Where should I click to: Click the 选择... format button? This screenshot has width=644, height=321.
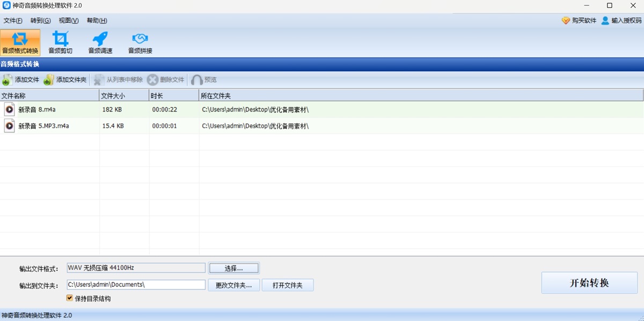tap(234, 268)
